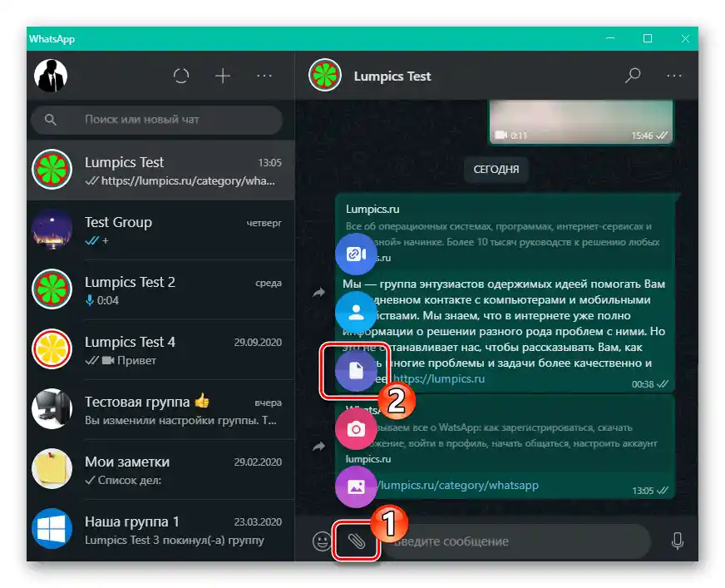Screen dimensions: 725x588
Task: Start a new chat with plus icon
Action: coord(223,76)
